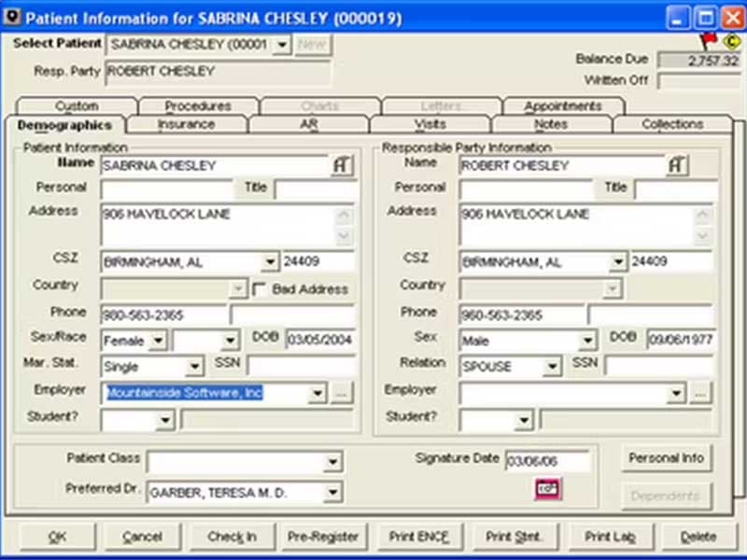The height and width of the screenshot is (560, 747).
Task: Expand the Patient Class dropdown
Action: click(x=333, y=462)
